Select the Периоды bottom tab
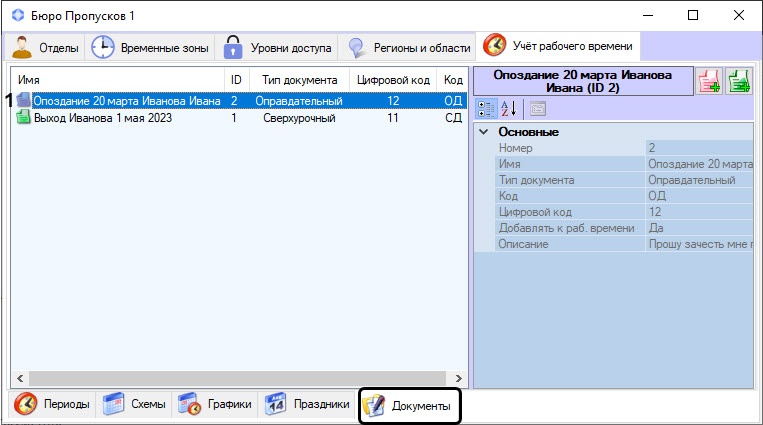The width and height of the screenshot is (763, 425). [x=53, y=405]
